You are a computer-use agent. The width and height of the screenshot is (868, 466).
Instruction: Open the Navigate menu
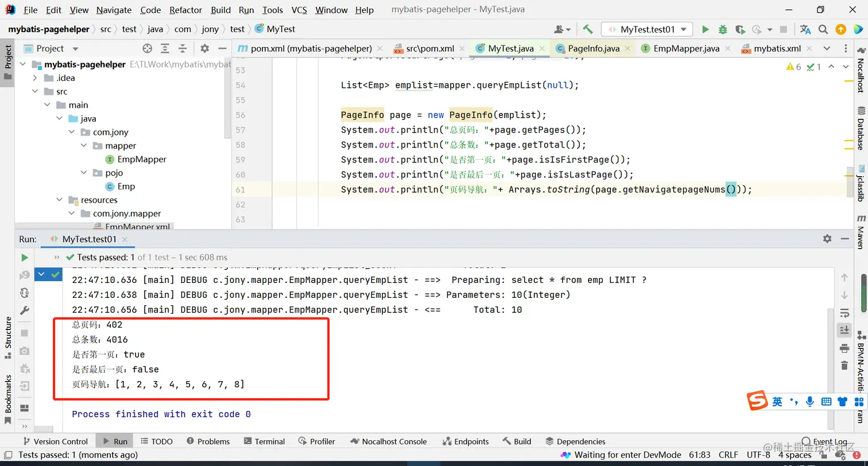pyautogui.click(x=114, y=10)
